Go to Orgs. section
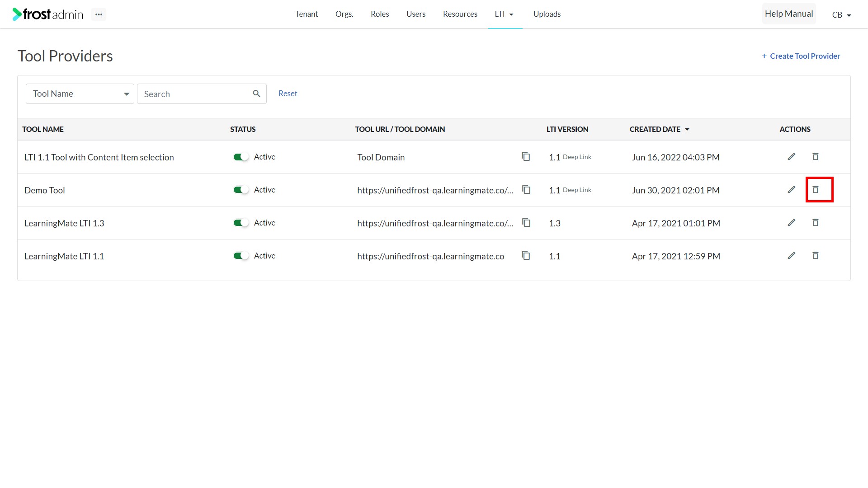The height and width of the screenshot is (488, 868). click(344, 14)
